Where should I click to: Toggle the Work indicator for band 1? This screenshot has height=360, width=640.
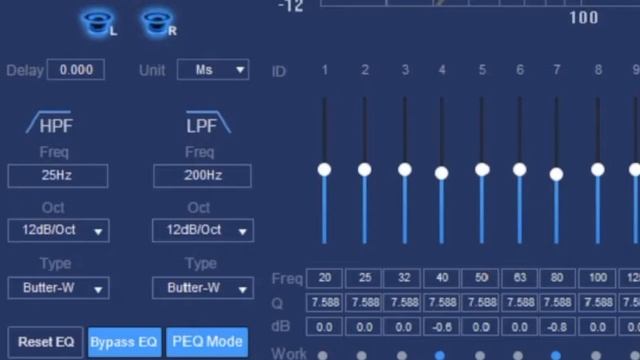[x=323, y=356]
